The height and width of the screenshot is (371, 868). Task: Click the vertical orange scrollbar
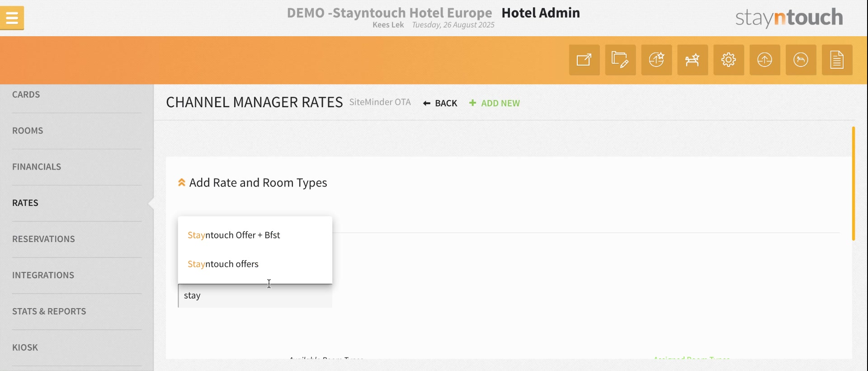854,184
